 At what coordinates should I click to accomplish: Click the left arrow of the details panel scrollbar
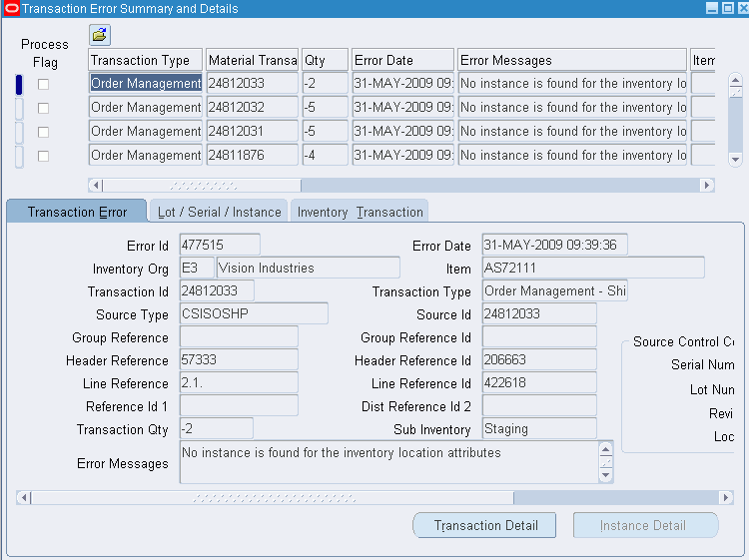click(24, 497)
